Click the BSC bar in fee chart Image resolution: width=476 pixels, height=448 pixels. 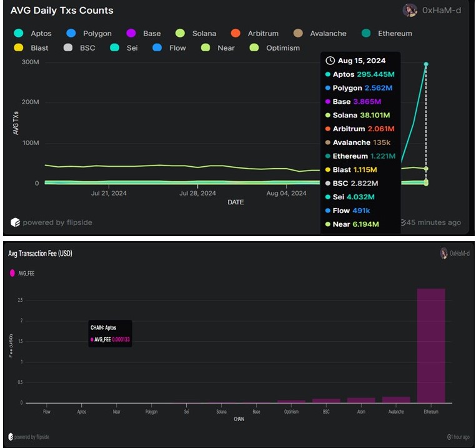tap(326, 401)
